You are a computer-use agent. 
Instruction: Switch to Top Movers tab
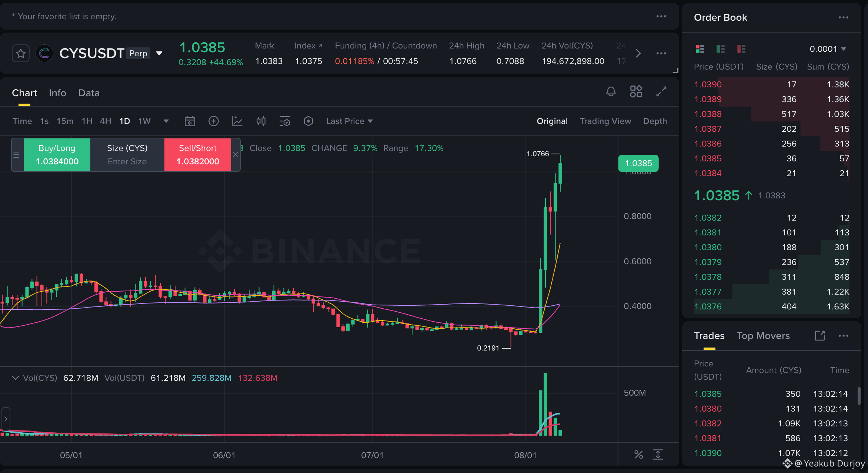pos(763,336)
